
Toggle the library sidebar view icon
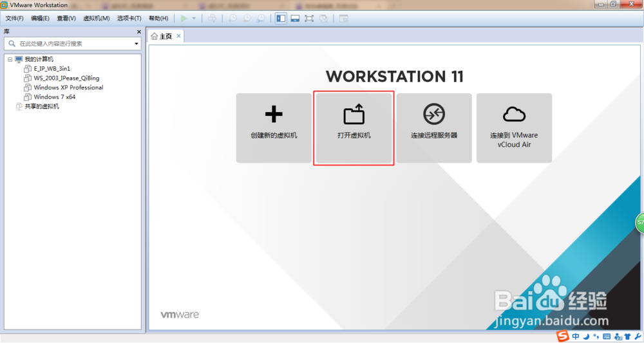[281, 19]
